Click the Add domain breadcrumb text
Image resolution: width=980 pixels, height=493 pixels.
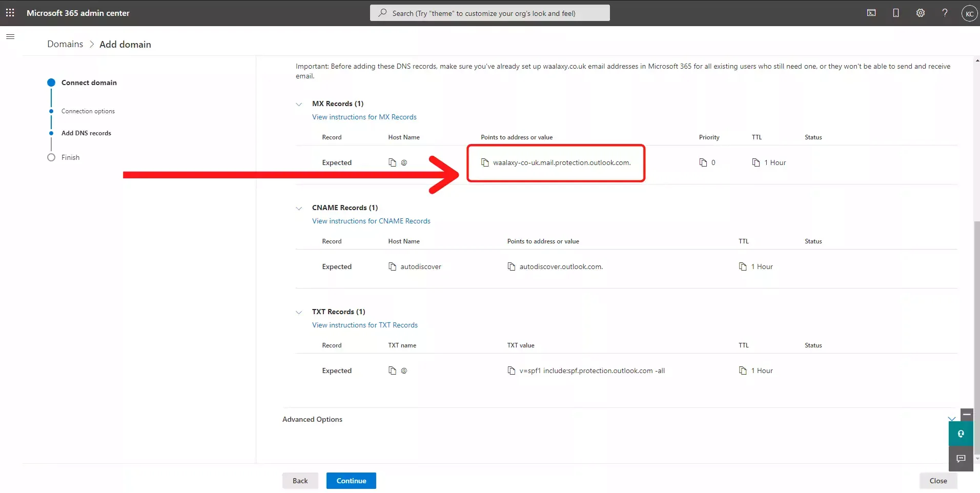[125, 44]
